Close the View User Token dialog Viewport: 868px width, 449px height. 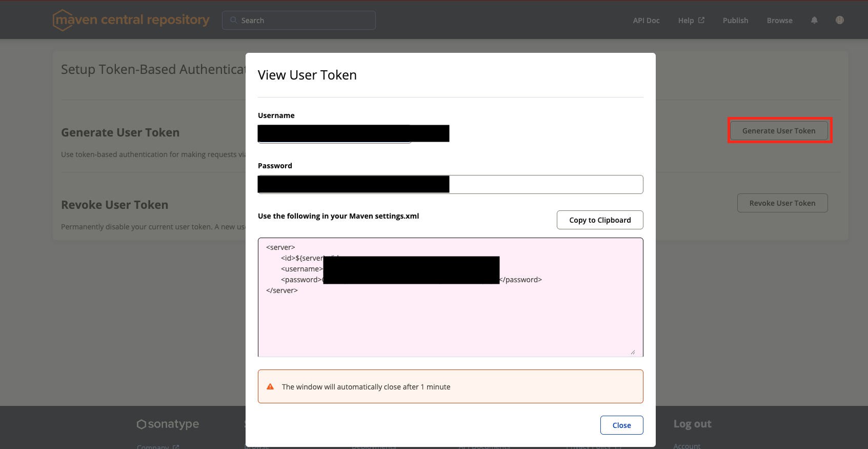(621, 425)
